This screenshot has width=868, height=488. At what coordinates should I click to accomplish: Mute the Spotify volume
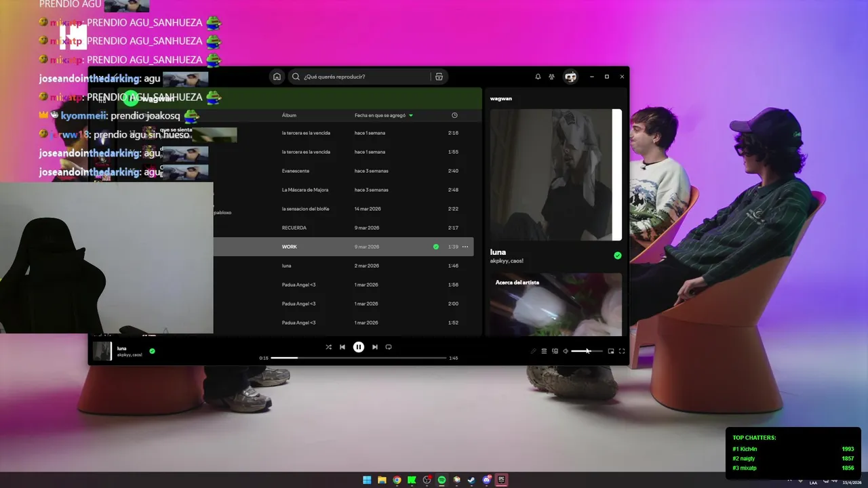click(566, 351)
